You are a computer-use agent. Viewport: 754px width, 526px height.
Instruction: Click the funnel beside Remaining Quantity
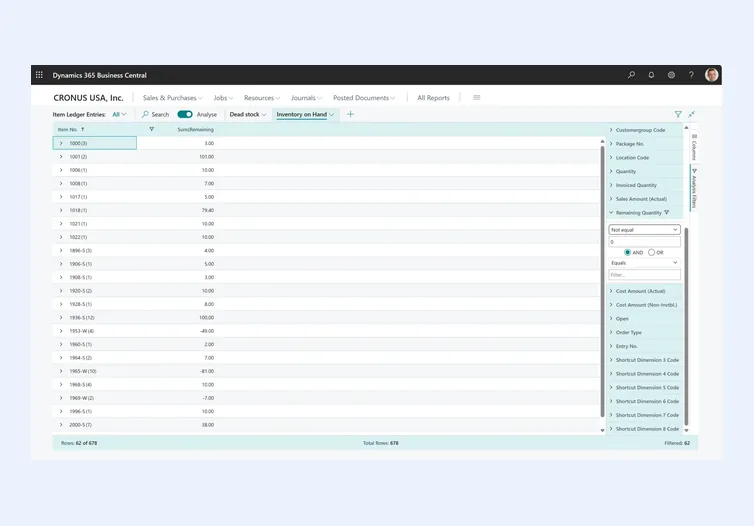(666, 213)
